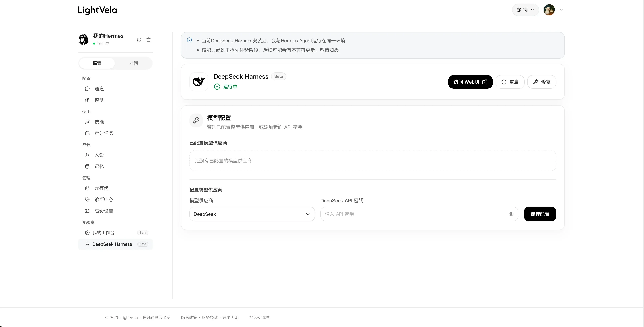
Task: Click the refresh icon next to 我的Hermes
Action: coord(139,40)
